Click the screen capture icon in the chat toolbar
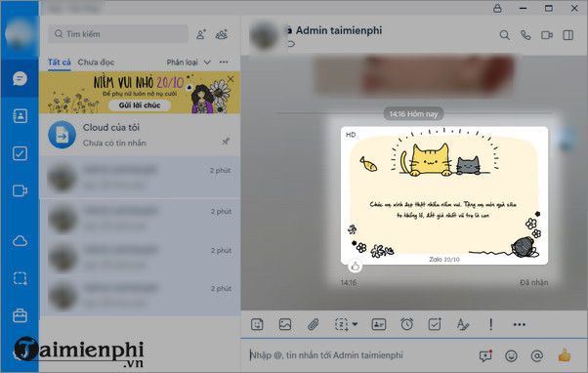 (x=341, y=324)
